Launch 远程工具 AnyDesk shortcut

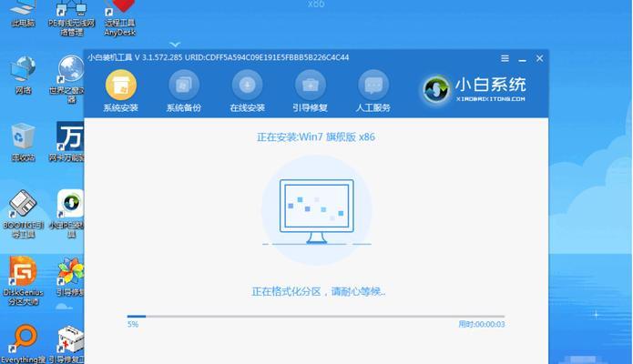[119, 16]
